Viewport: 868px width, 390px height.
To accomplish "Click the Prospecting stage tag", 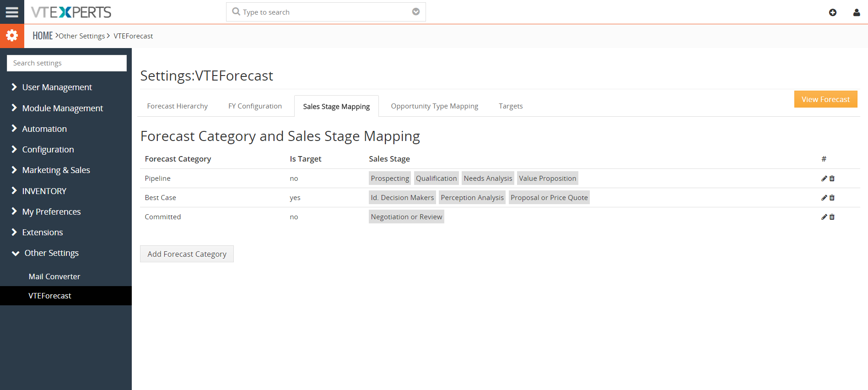I will (390, 179).
